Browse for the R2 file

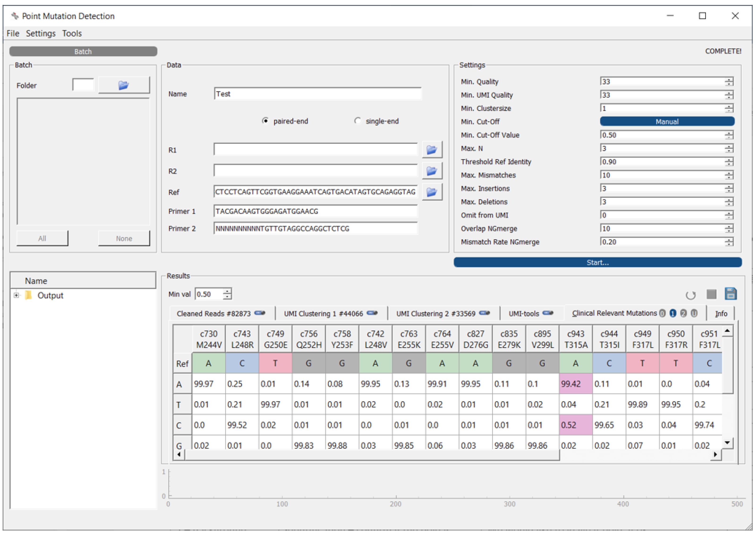click(432, 171)
